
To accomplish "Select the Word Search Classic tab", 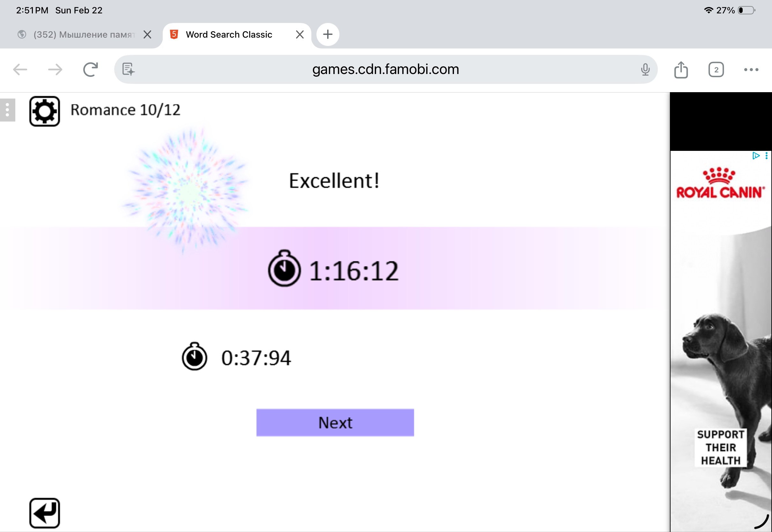I will point(229,35).
